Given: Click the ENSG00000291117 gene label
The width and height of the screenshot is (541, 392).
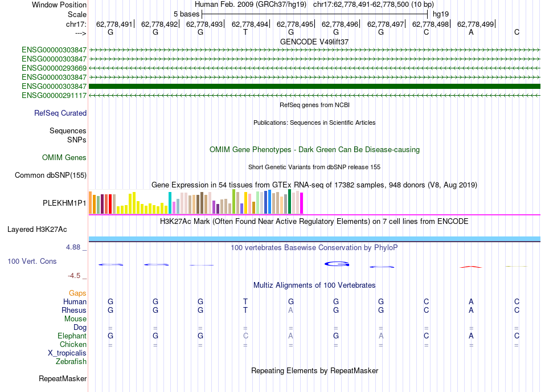Looking at the screenshot, I should [x=54, y=95].
